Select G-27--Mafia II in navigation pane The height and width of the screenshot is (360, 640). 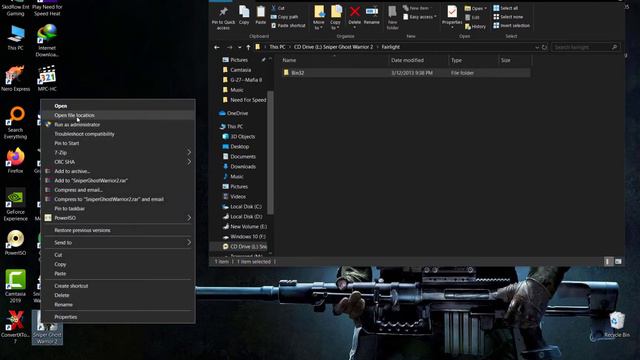pyautogui.click(x=246, y=80)
